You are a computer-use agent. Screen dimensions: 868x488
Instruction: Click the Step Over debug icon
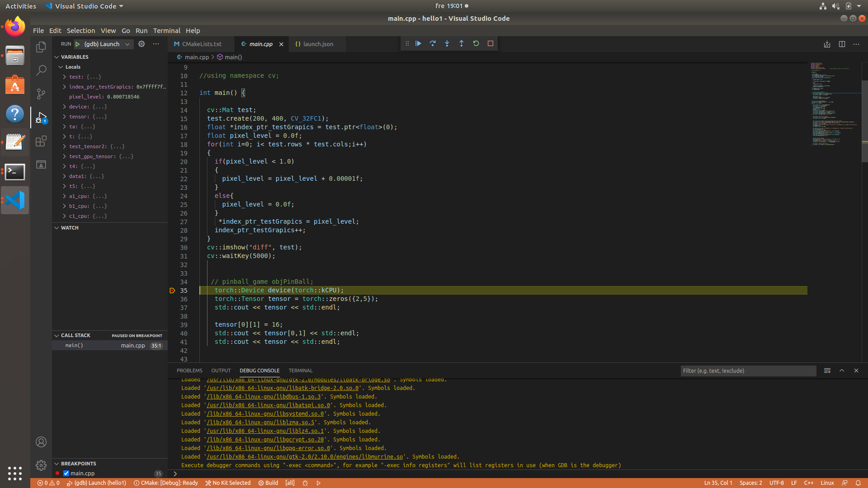pyautogui.click(x=433, y=43)
